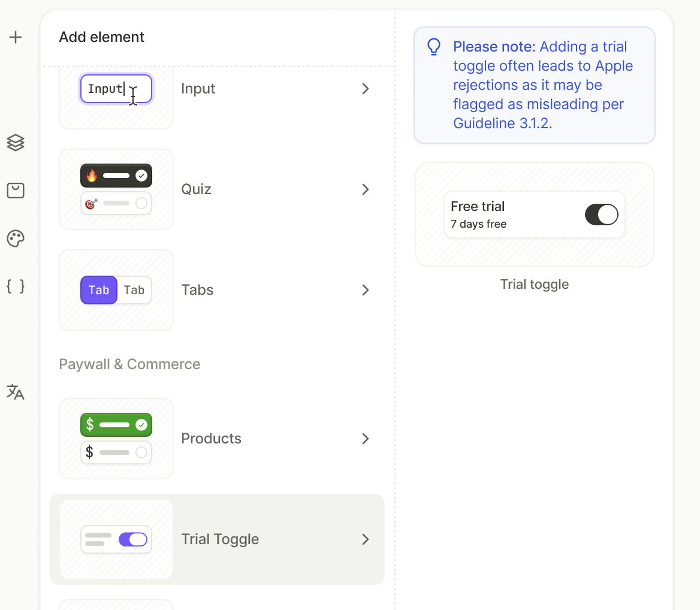700x610 pixels.
Task: Expand the Trial Toggle row chevron
Action: [x=366, y=539]
